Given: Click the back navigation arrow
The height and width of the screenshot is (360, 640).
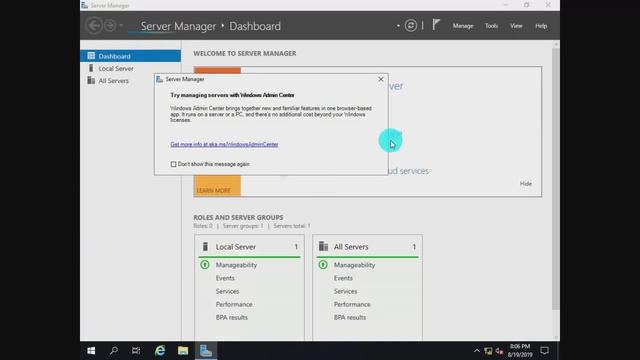Looking at the screenshot, I should coord(94,26).
